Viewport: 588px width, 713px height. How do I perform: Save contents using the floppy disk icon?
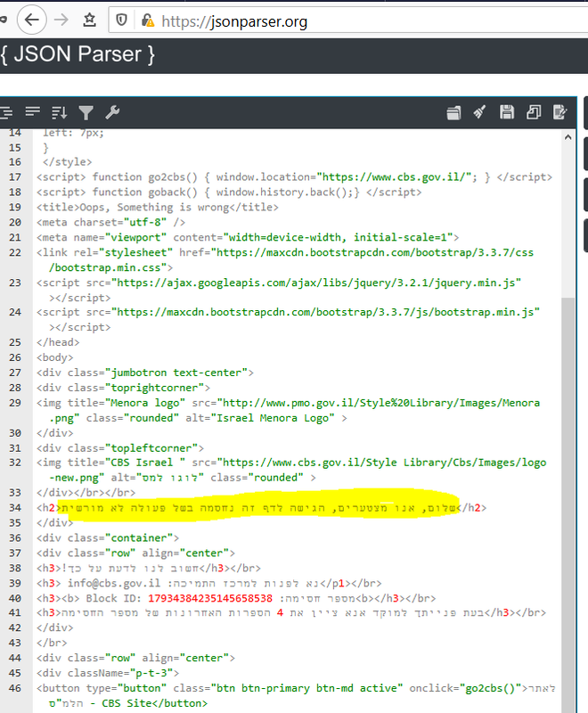507,112
